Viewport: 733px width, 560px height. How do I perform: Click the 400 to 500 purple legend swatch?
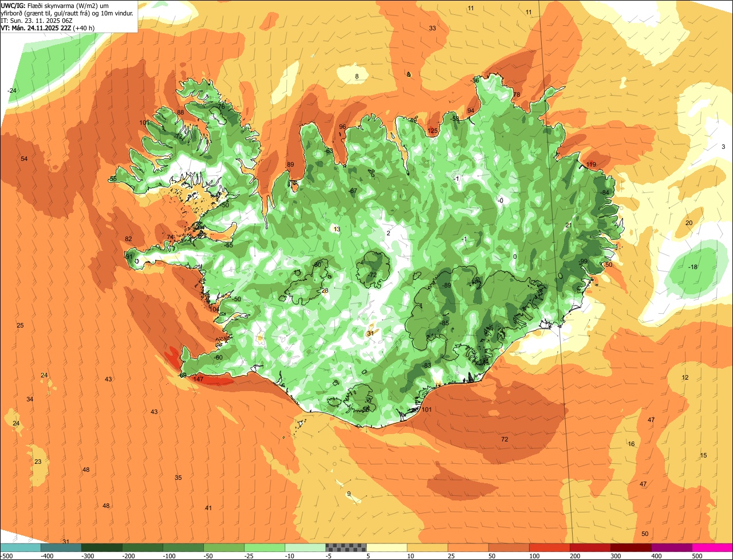pyautogui.click(x=671, y=547)
